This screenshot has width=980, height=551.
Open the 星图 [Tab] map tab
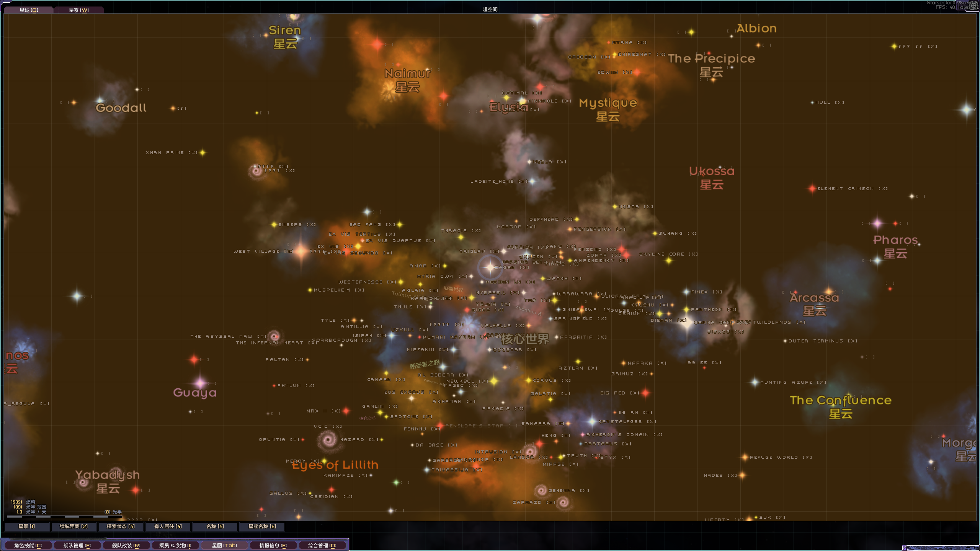click(224, 545)
